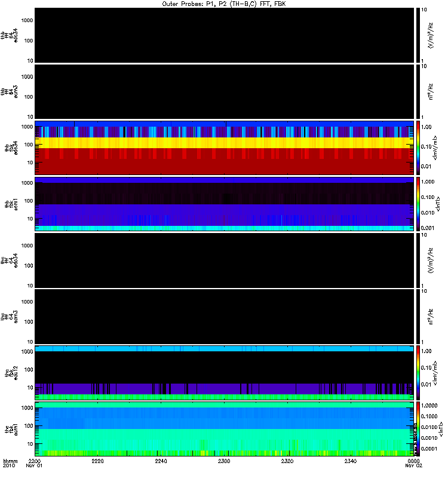Click the '2300' time axis tick label
Viewport: 448px width, 478px height.
(224, 461)
